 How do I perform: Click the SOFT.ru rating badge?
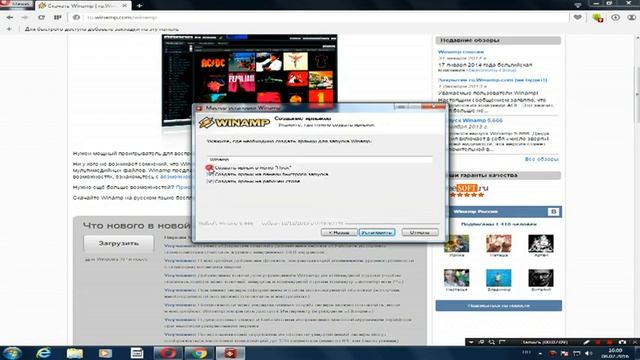tap(468, 191)
